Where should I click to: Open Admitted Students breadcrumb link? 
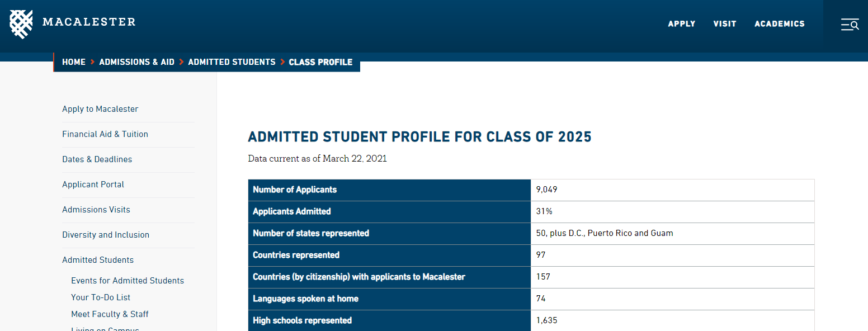point(232,62)
